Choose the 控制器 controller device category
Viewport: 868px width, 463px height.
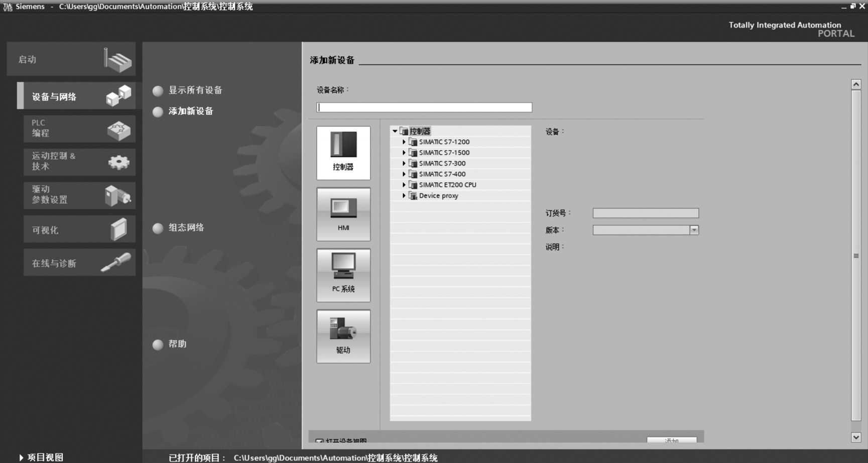343,153
